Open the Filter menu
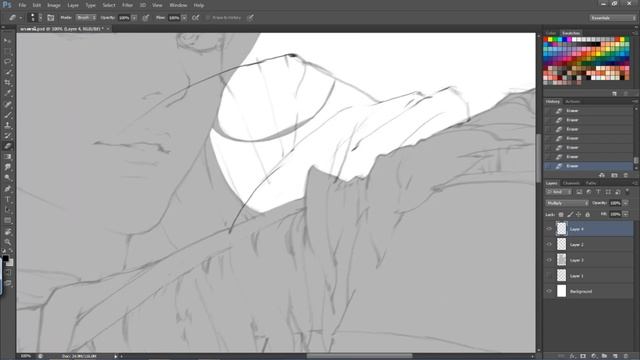The image size is (640, 360). 127,5
